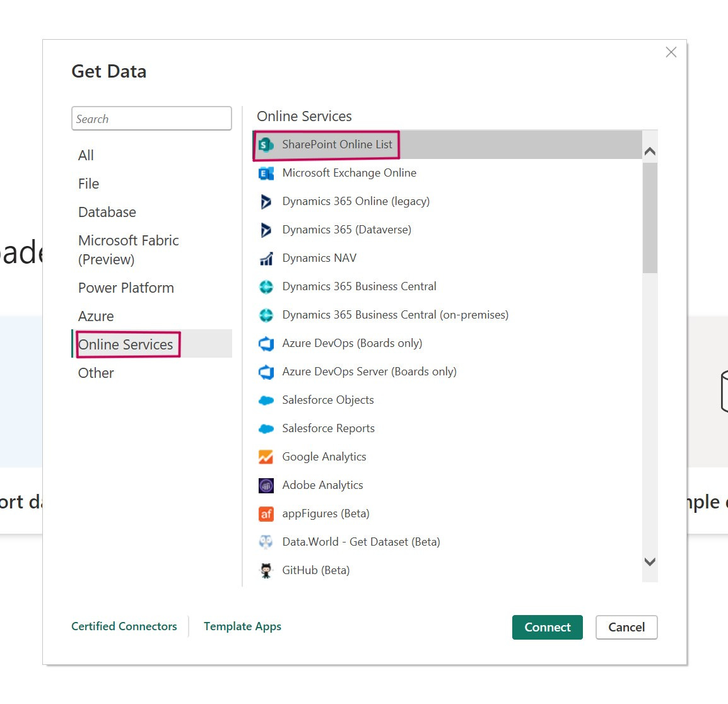This screenshot has width=728, height=704.
Task: Click the Azure DevOps (Boards only) icon
Action: (266, 344)
